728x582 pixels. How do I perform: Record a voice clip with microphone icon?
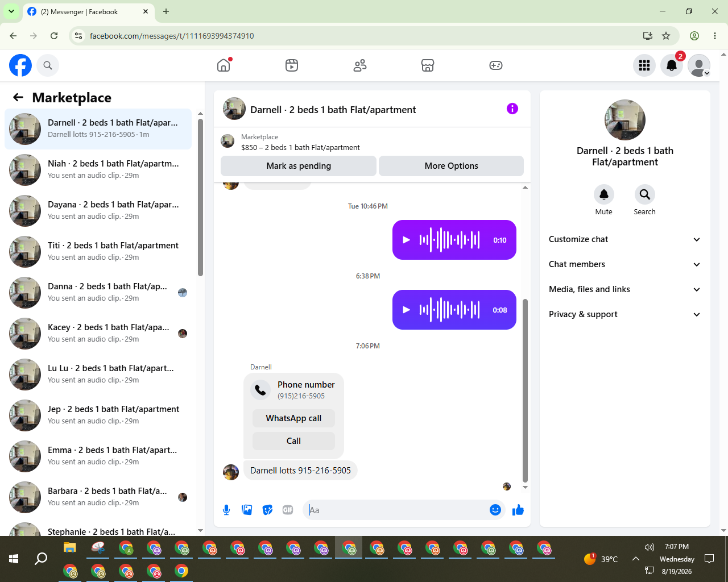pos(226,510)
